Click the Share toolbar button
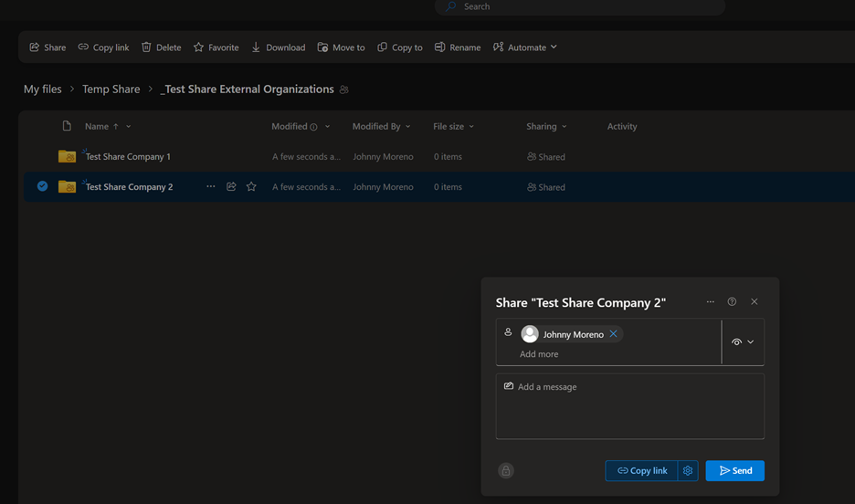This screenshot has width=855, height=504. point(47,47)
